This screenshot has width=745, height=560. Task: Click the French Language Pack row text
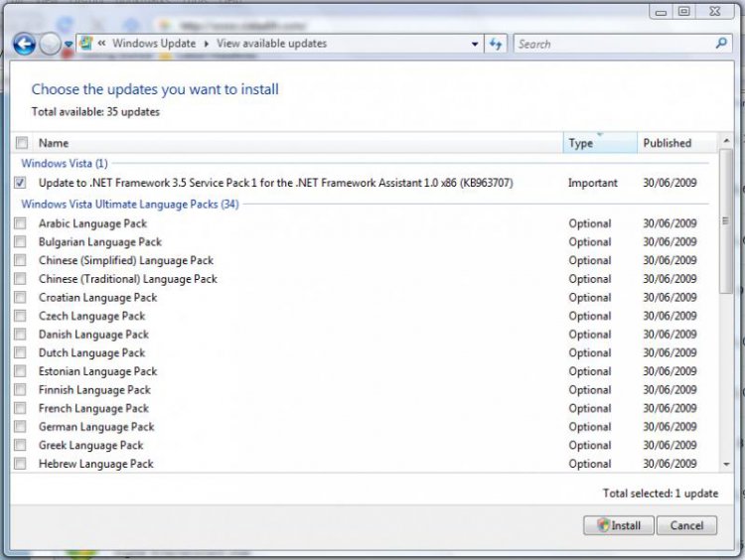coord(93,408)
